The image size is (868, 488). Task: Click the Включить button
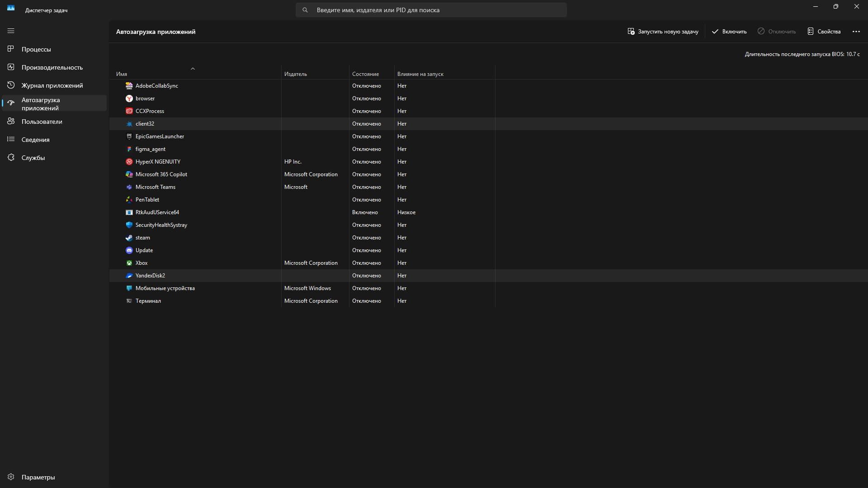pyautogui.click(x=729, y=32)
